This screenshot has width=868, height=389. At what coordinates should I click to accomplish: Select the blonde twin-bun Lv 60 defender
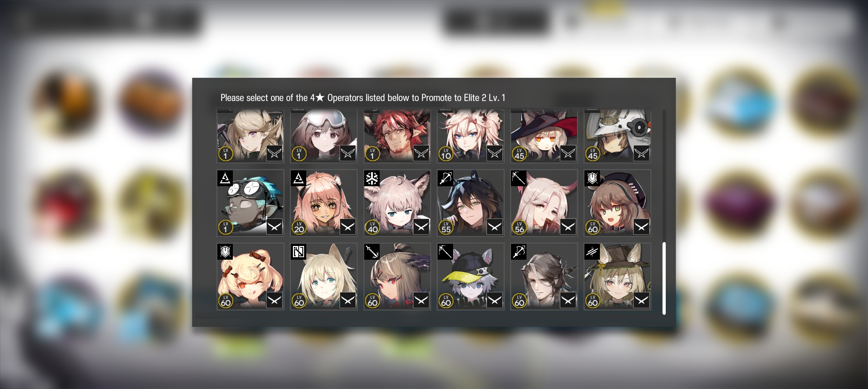tap(250, 276)
